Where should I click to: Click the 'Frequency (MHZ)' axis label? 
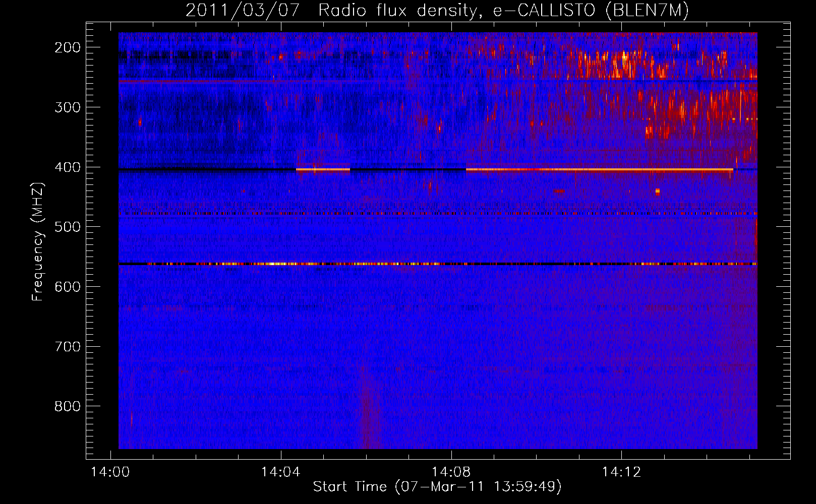point(38,242)
